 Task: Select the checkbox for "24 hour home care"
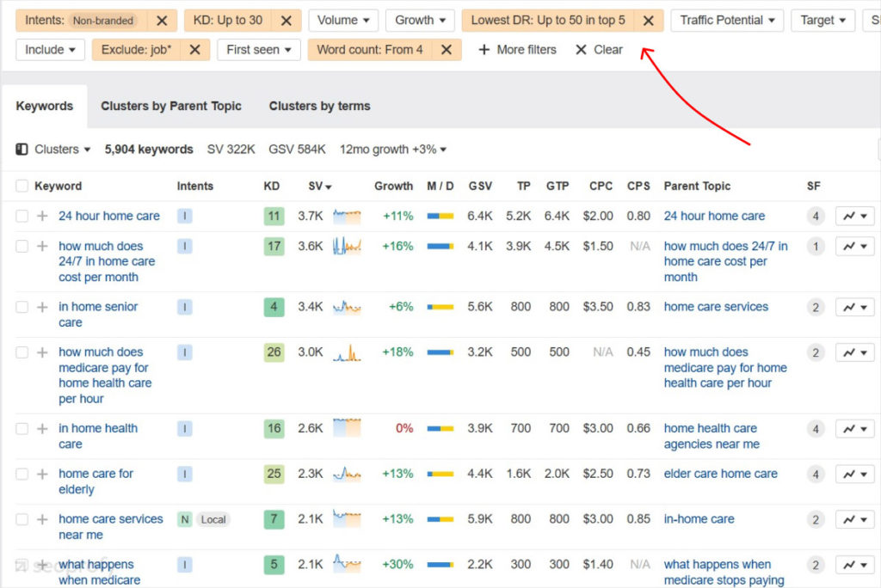(x=21, y=216)
